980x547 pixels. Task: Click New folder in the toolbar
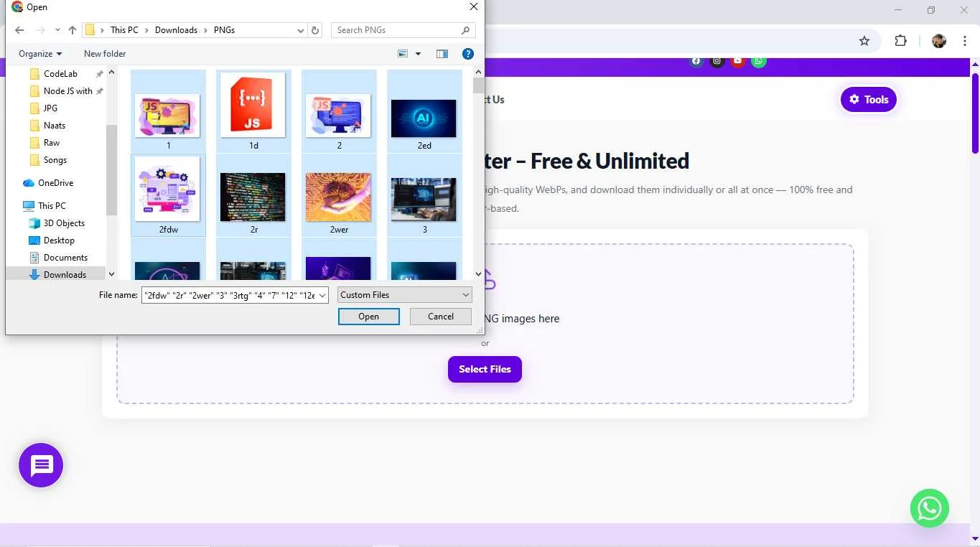coord(105,54)
